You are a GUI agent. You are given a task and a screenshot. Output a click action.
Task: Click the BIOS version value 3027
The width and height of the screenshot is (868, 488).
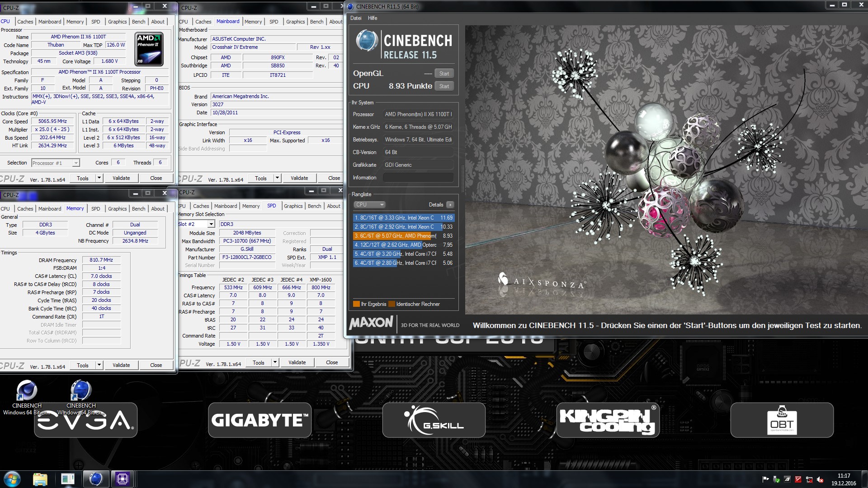[x=277, y=104]
